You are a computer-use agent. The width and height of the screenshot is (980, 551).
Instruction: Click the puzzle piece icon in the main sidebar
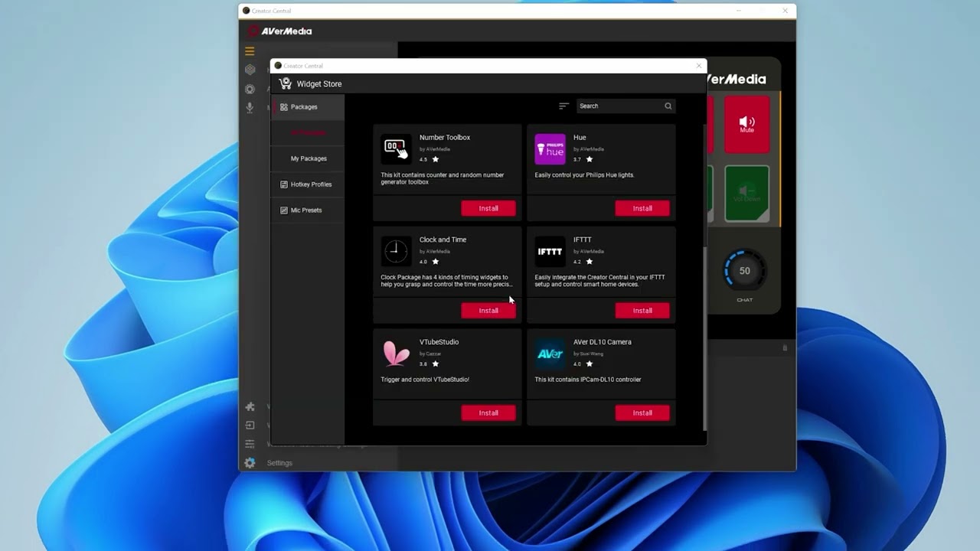[x=250, y=407]
